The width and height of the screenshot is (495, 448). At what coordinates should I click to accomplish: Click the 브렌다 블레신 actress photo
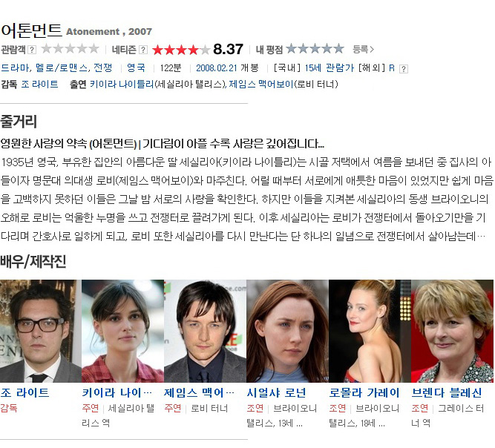pyautogui.click(x=452, y=331)
